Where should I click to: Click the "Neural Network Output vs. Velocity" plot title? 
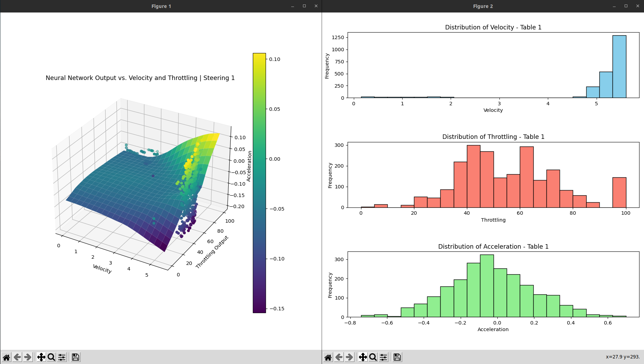coord(140,78)
